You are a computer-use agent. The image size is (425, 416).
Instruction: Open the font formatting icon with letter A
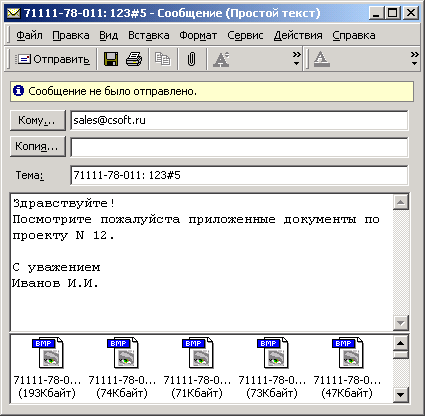(x=221, y=59)
